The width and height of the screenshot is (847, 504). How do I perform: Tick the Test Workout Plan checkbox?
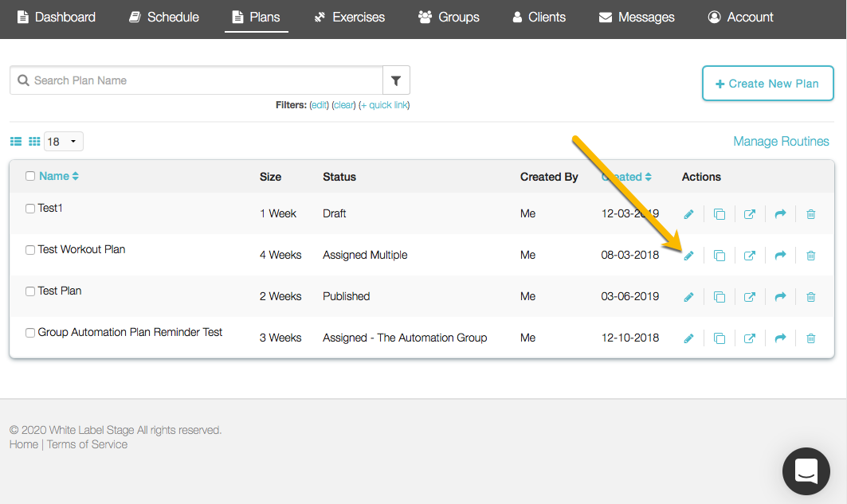pos(30,250)
